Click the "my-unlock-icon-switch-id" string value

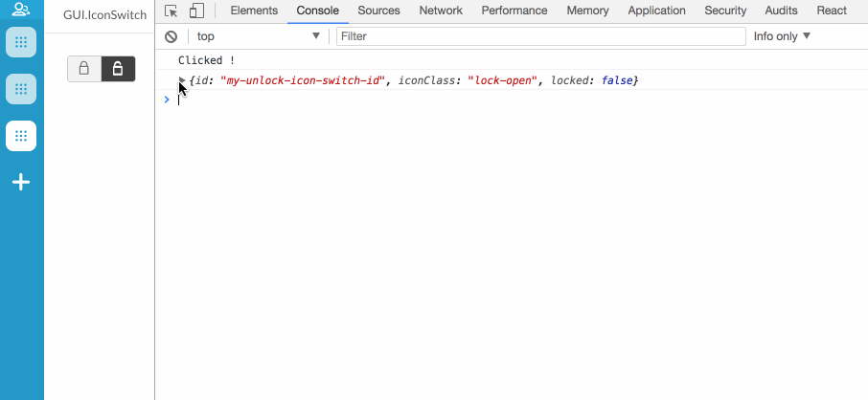click(302, 80)
